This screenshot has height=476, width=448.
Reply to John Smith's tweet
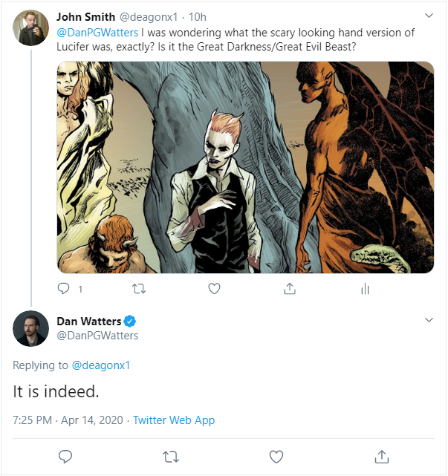point(64,288)
